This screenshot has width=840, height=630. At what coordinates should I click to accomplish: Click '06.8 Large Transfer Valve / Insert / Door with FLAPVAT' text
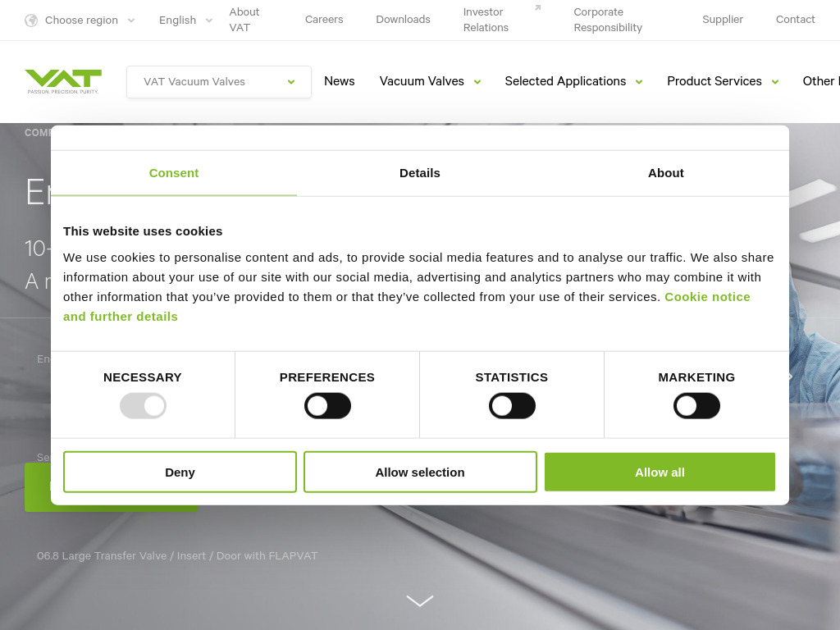(177, 556)
